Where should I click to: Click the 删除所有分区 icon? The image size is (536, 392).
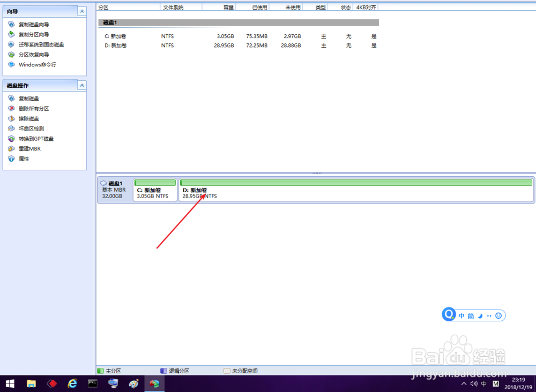click(x=11, y=108)
